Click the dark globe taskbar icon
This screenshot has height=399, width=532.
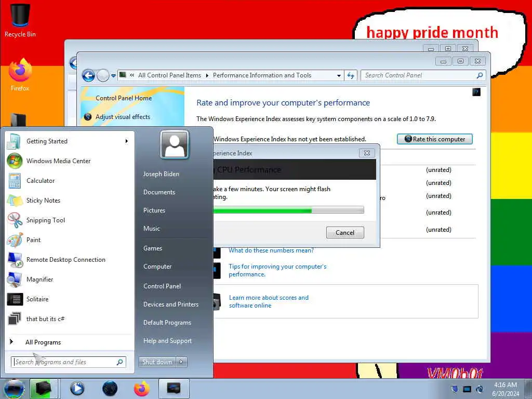[x=110, y=389]
